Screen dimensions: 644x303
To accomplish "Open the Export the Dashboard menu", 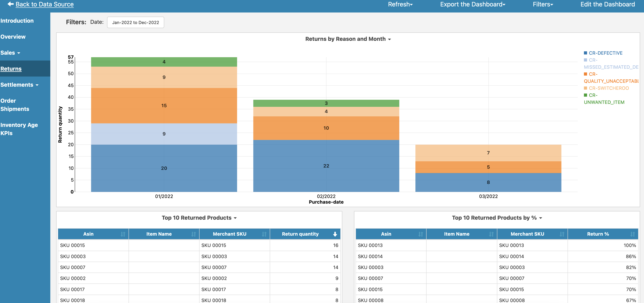I will [x=473, y=4].
